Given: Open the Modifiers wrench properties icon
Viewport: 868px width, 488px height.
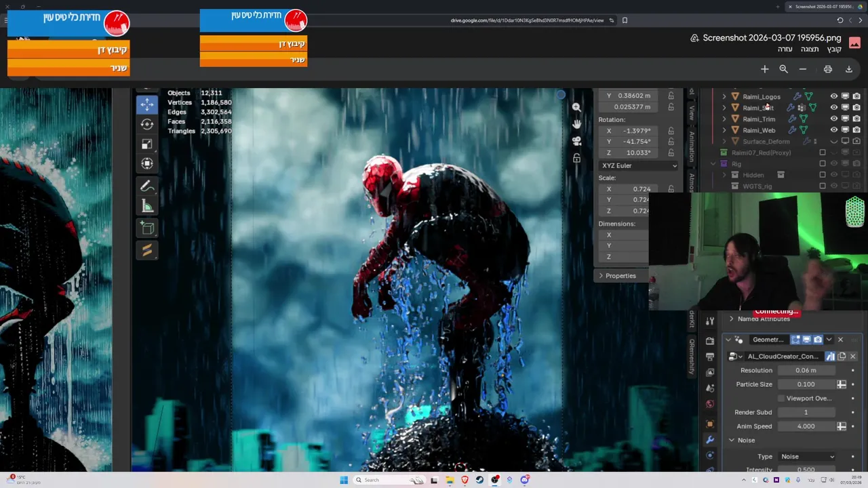Looking at the screenshot, I should click(x=710, y=440).
